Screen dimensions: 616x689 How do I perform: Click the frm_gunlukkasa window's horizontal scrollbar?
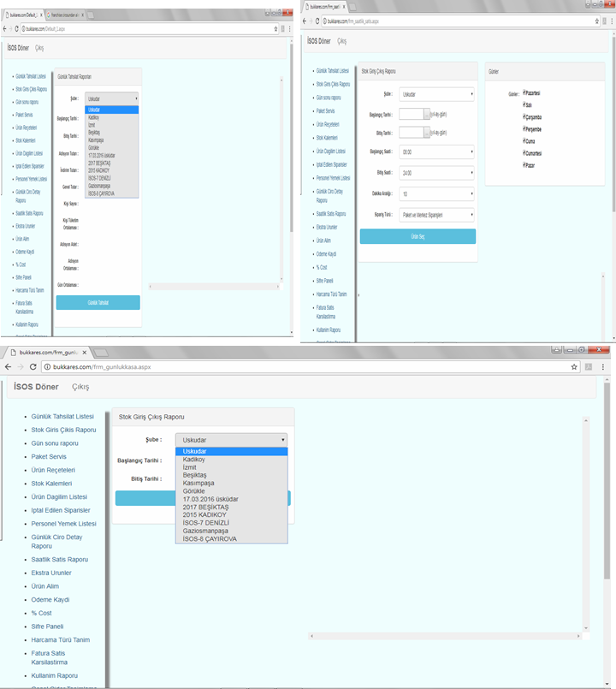445,636
